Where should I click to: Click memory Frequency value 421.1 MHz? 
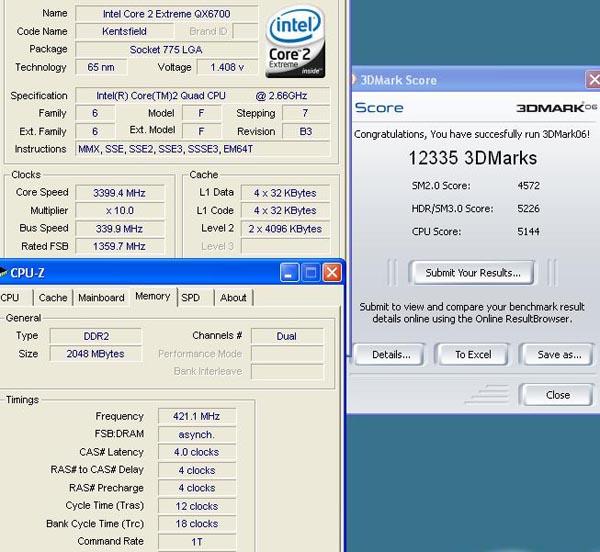197,416
